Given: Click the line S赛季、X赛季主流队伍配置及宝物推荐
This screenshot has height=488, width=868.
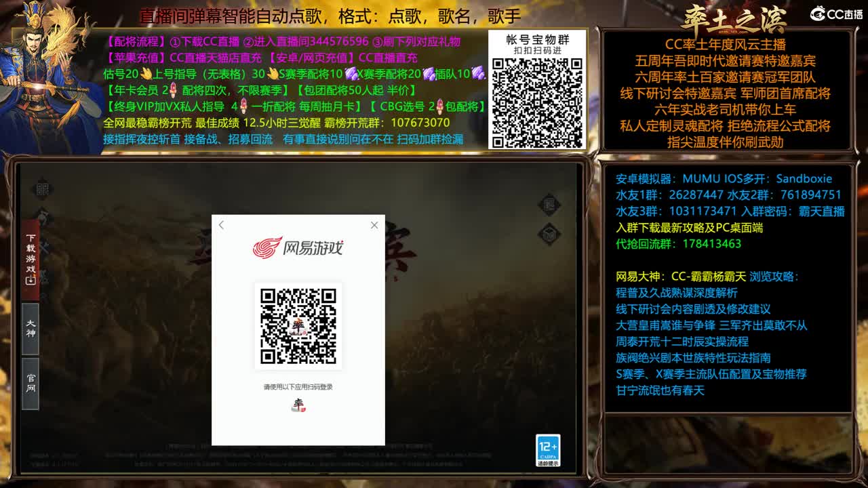Looking at the screenshot, I should point(711,374).
